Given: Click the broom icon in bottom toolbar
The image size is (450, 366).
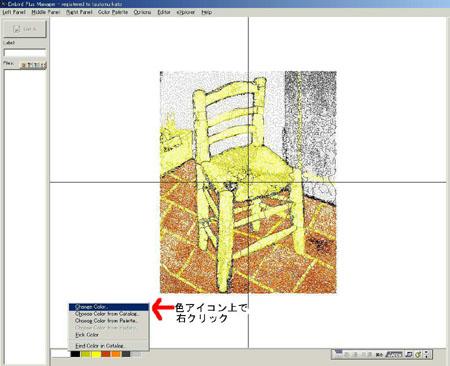Looking at the screenshot, I should [x=418, y=354].
